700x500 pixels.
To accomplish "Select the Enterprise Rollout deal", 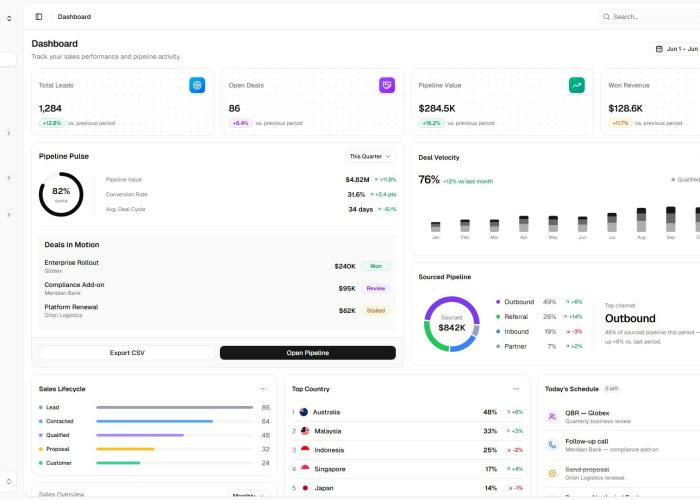I will pos(217,266).
